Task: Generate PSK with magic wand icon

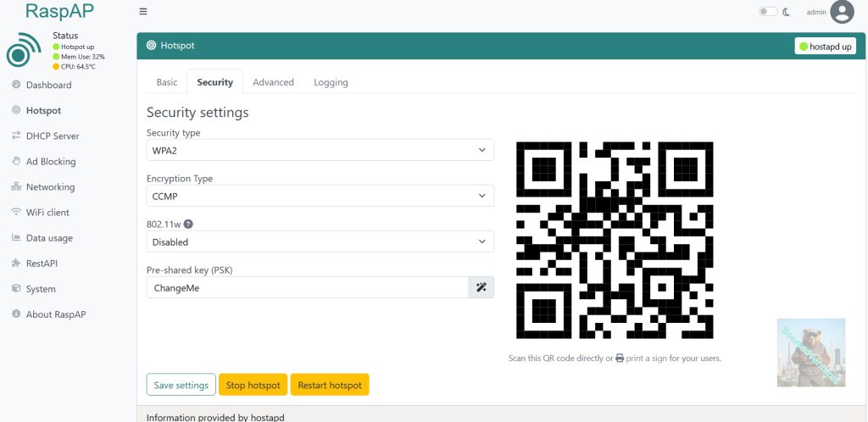Action: [x=481, y=287]
